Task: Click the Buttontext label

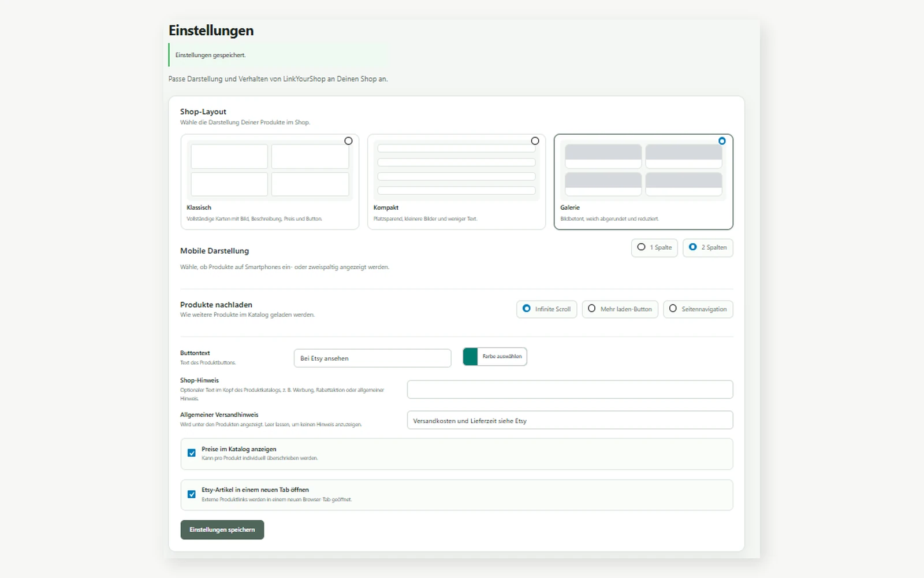Action: [195, 353]
